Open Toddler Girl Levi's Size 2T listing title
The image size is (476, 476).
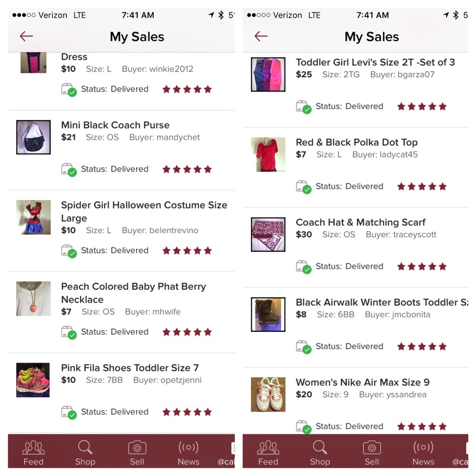pos(375,62)
